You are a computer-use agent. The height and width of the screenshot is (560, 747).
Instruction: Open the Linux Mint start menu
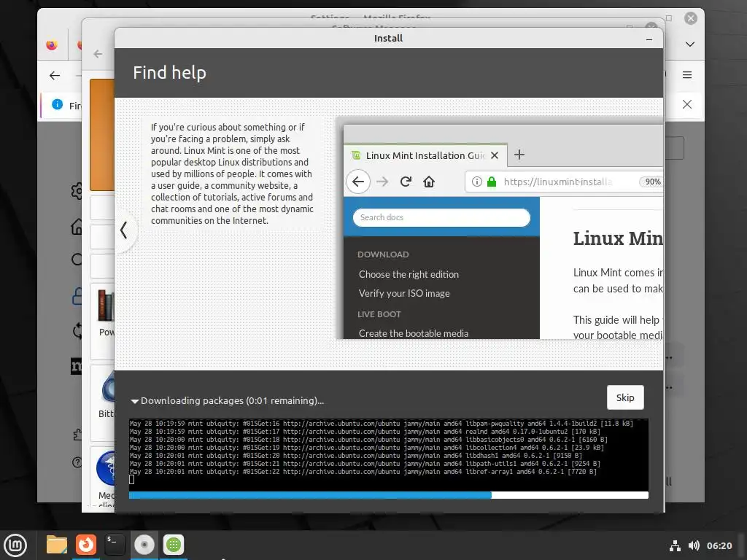pos(15,545)
